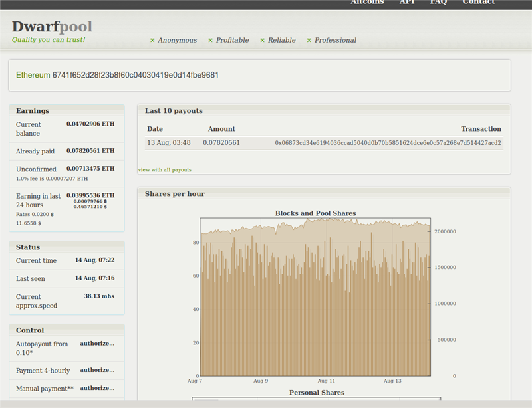This screenshot has width=532, height=408.
Task: Click the Rates 0.0200 BTC text
Action: click(35, 215)
